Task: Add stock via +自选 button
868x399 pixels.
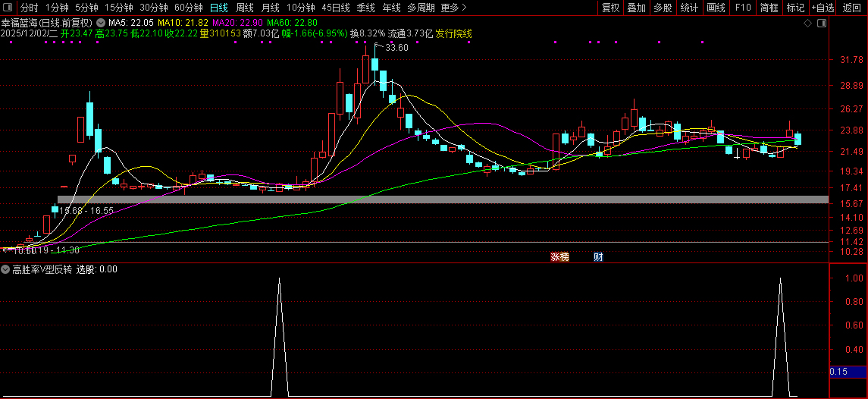Action: click(823, 8)
